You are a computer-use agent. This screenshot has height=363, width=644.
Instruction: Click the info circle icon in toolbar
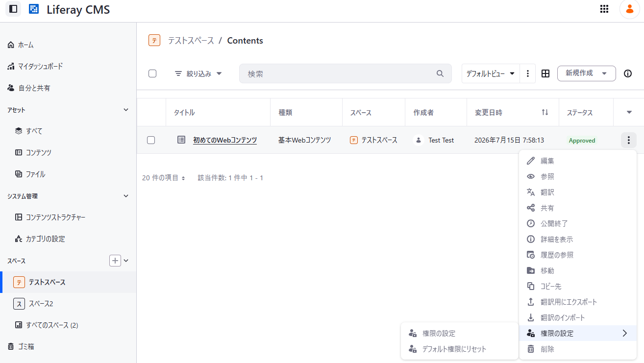(x=628, y=73)
